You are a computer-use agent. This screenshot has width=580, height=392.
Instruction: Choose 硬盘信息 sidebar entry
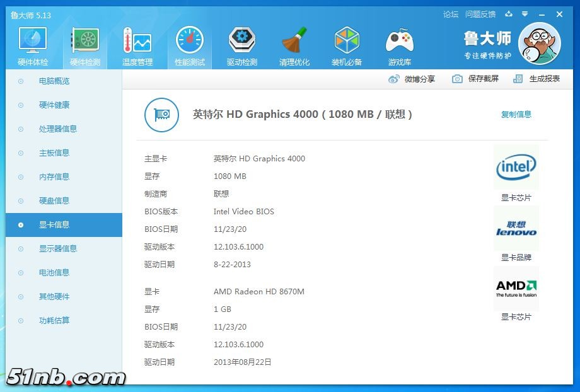(54, 201)
